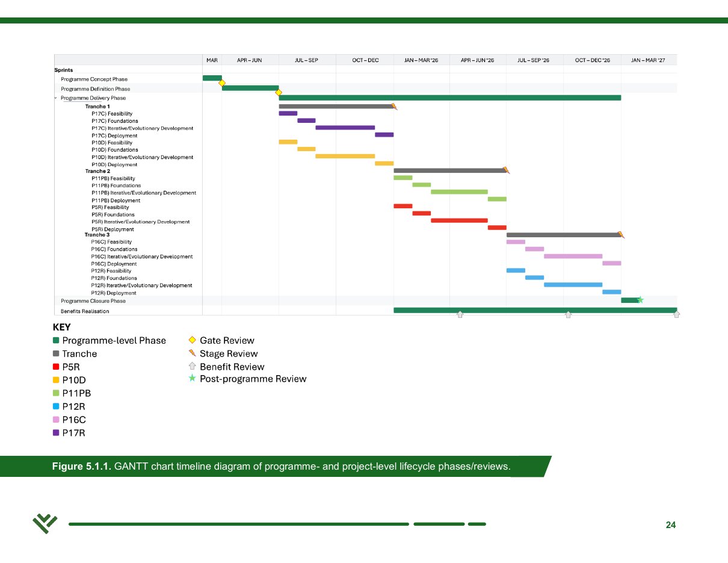Click the Gate Review diamond ending Programme Definition Phase
This screenshot has height=563, width=728.
pos(279,93)
